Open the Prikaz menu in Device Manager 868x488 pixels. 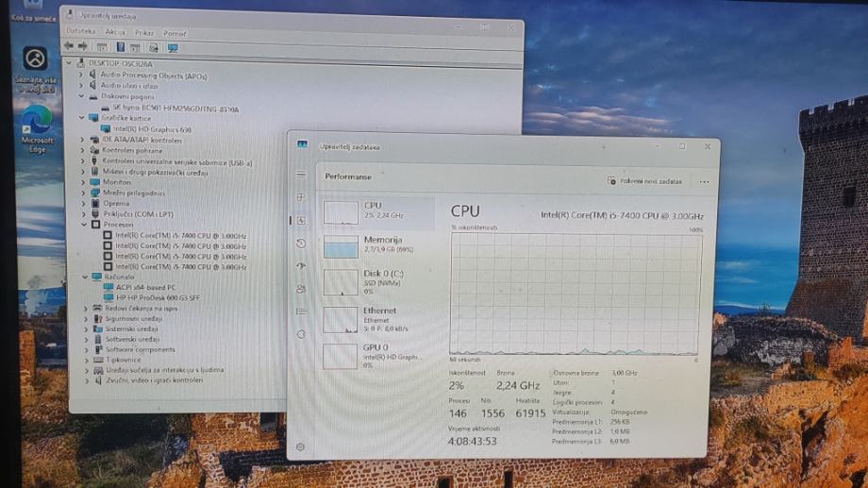point(144,33)
